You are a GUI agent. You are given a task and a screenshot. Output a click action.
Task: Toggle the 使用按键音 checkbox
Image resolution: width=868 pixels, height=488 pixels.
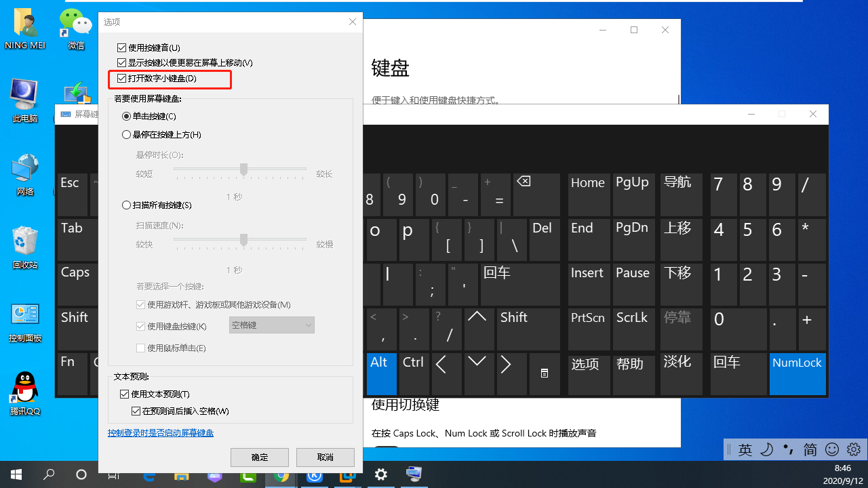tap(122, 46)
